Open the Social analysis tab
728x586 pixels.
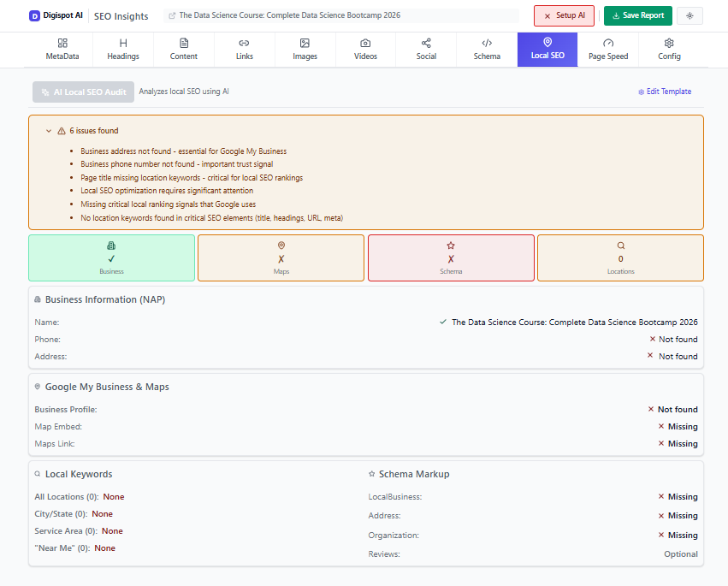click(x=426, y=49)
